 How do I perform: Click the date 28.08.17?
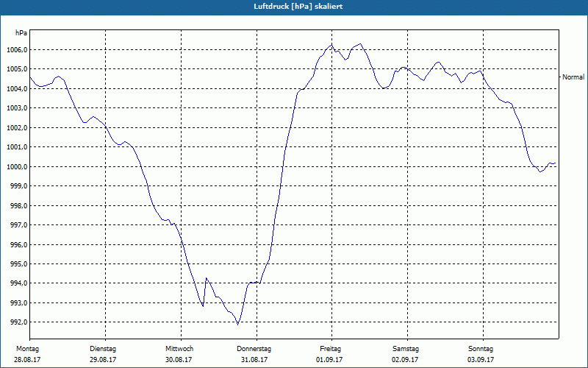(27, 360)
